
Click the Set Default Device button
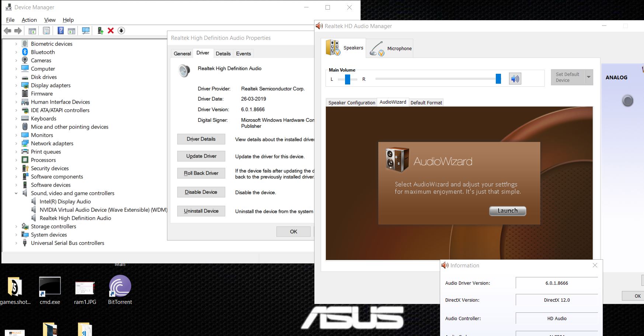(568, 77)
